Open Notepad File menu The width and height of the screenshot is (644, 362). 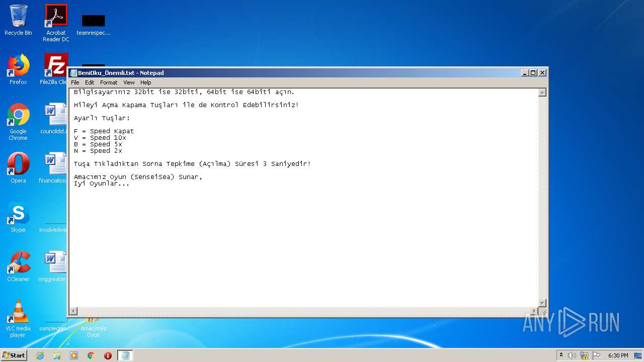(x=75, y=82)
